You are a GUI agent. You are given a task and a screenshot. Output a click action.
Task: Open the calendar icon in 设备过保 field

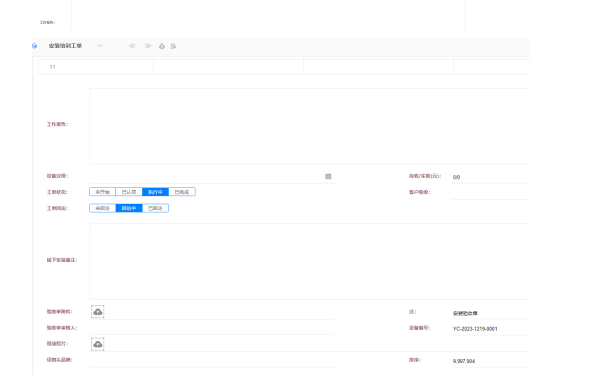point(328,176)
